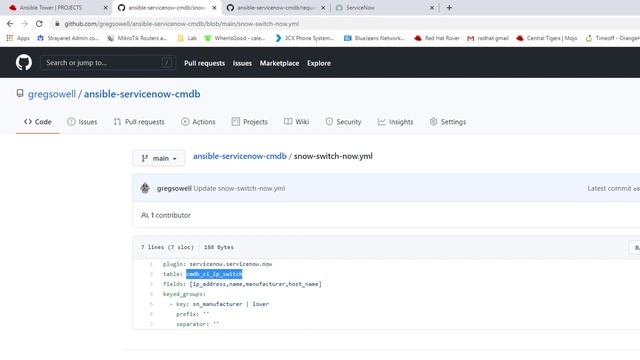Click the GitHub Octocat logo
This screenshot has height=360, width=640.
(24, 62)
